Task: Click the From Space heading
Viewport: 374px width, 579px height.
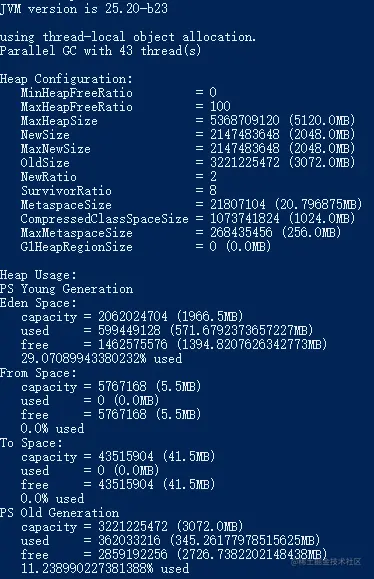Action: click(x=38, y=373)
